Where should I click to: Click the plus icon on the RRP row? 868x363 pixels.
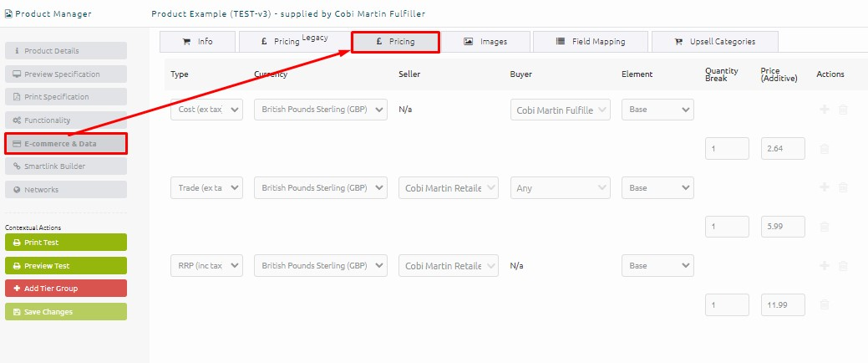point(825,265)
